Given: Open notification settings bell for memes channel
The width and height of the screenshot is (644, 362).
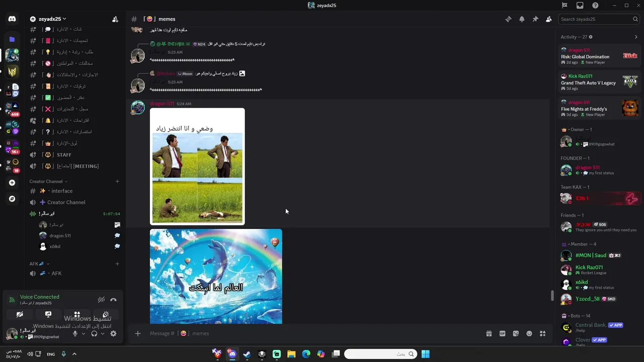Looking at the screenshot, I should [x=522, y=19].
